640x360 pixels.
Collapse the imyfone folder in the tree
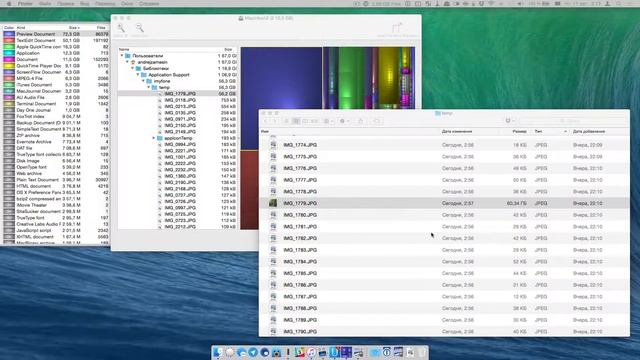(x=143, y=81)
